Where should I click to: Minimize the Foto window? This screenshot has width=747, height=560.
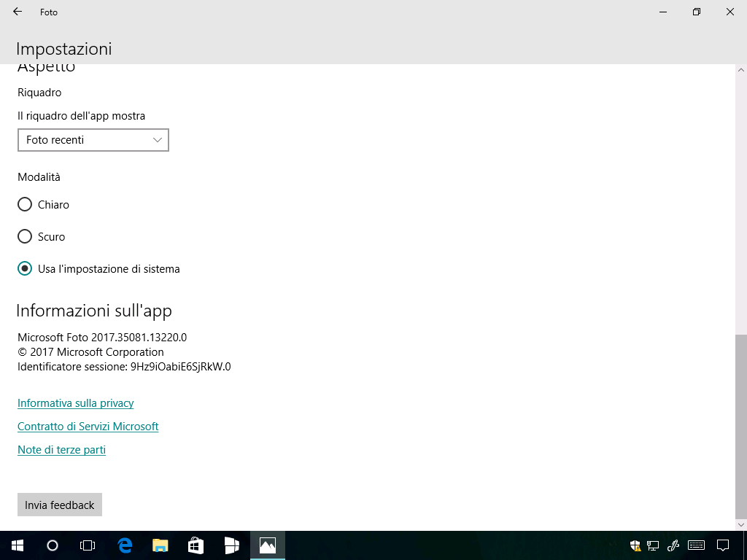662,12
